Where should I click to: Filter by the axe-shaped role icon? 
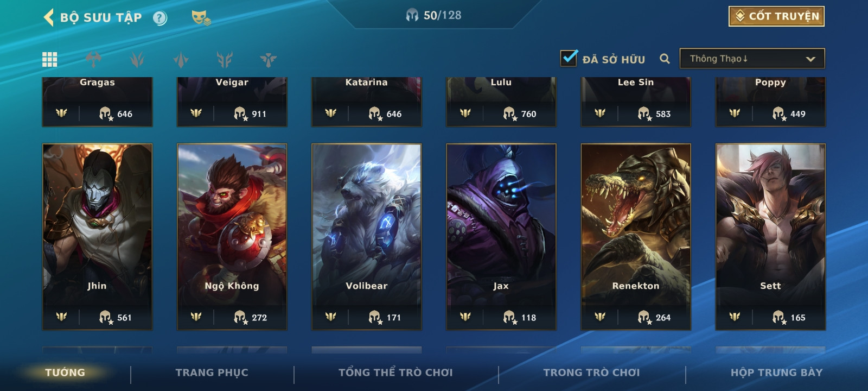tap(93, 59)
